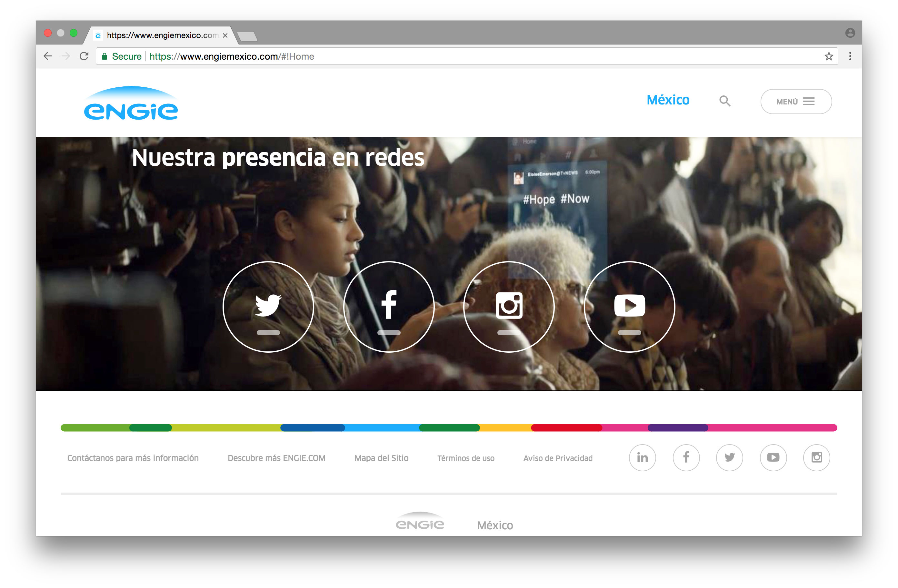Open a new browser tab

[x=247, y=36]
